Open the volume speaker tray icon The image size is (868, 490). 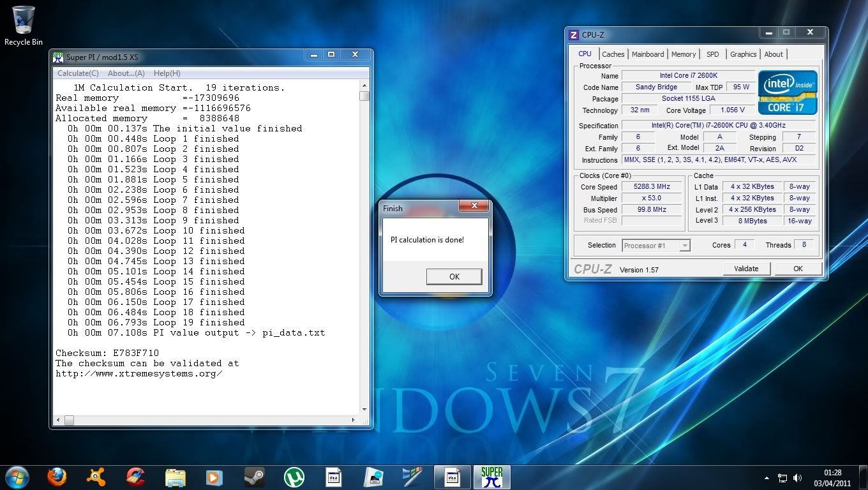pos(797,478)
